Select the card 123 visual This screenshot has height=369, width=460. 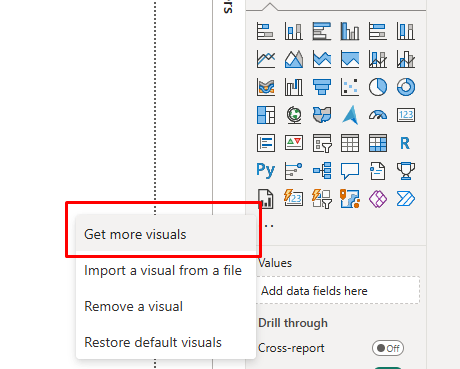pyautogui.click(x=406, y=115)
